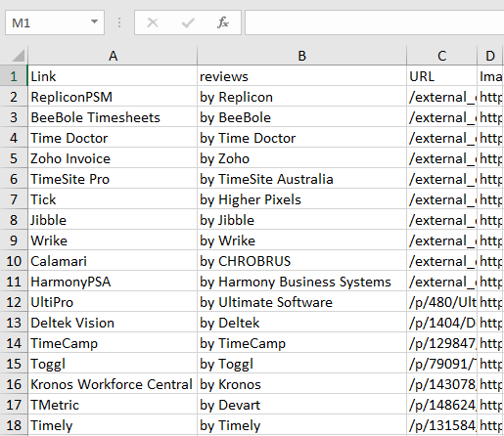
Task: Click the by Harmony Business Systems cell
Action: [x=302, y=282]
